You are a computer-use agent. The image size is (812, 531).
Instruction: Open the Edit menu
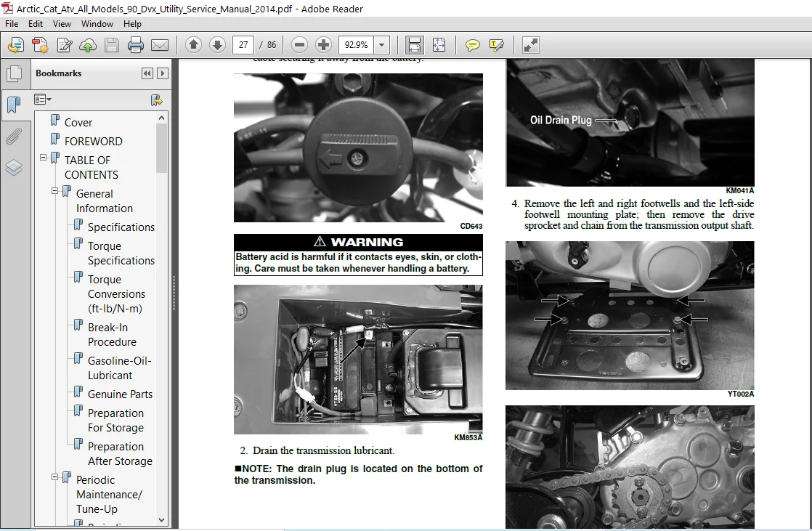coord(35,24)
